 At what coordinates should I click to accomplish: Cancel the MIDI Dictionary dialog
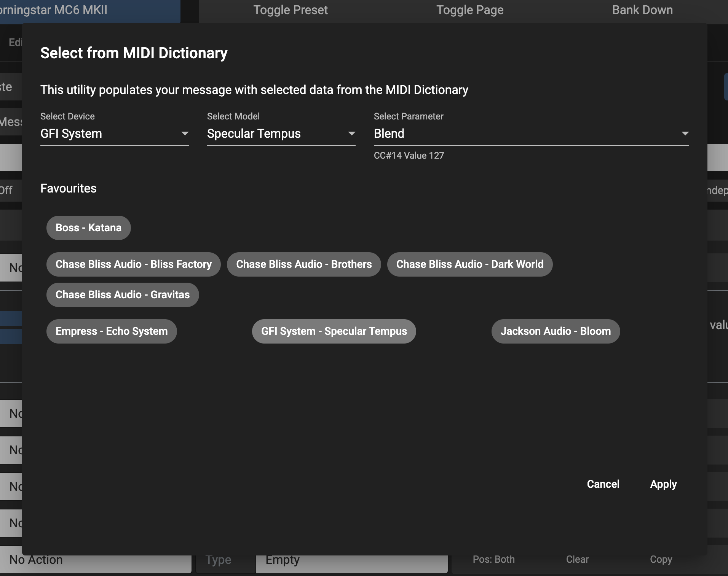point(603,484)
